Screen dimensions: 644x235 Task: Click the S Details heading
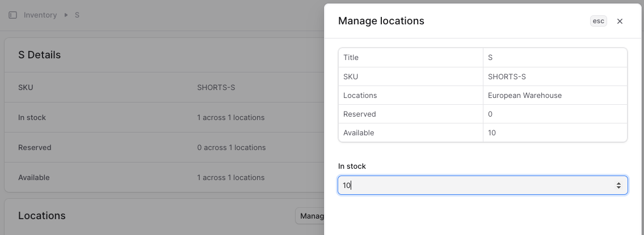(39, 55)
